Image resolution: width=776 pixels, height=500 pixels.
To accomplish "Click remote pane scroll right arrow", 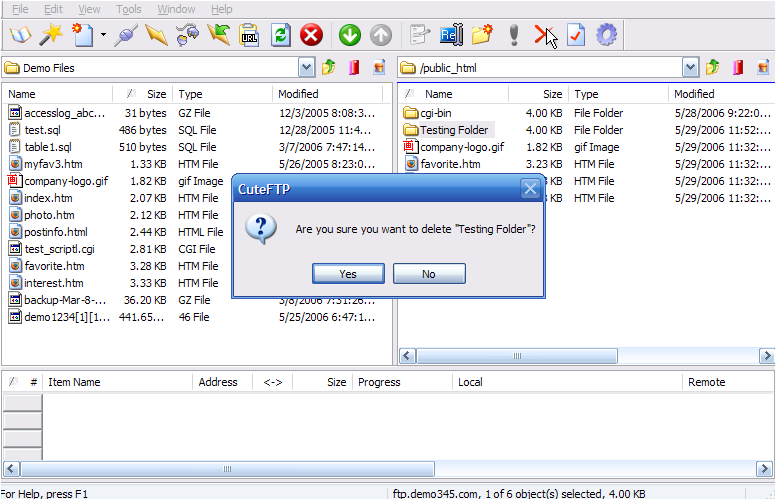I will [767, 356].
